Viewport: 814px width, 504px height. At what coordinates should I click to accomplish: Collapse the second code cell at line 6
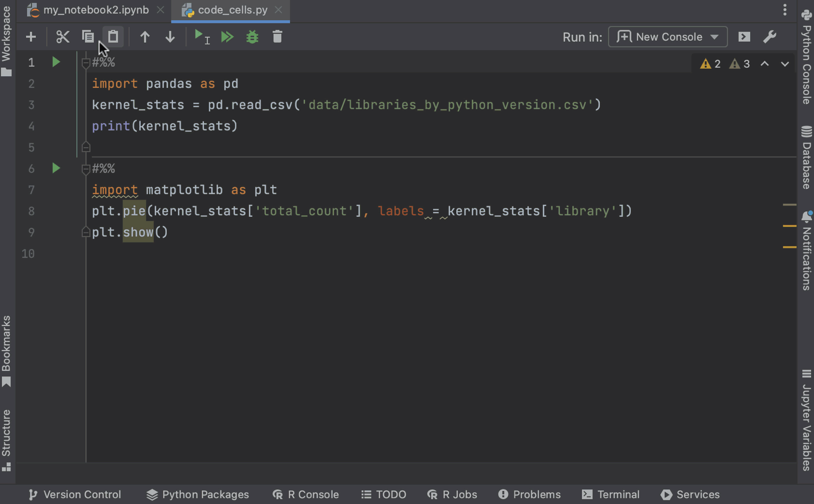(85, 169)
